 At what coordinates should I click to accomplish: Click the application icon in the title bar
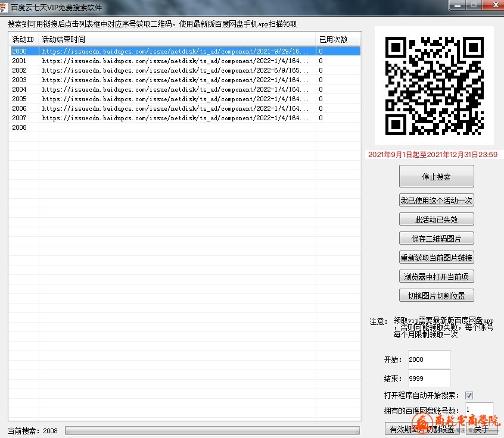click(3, 7)
